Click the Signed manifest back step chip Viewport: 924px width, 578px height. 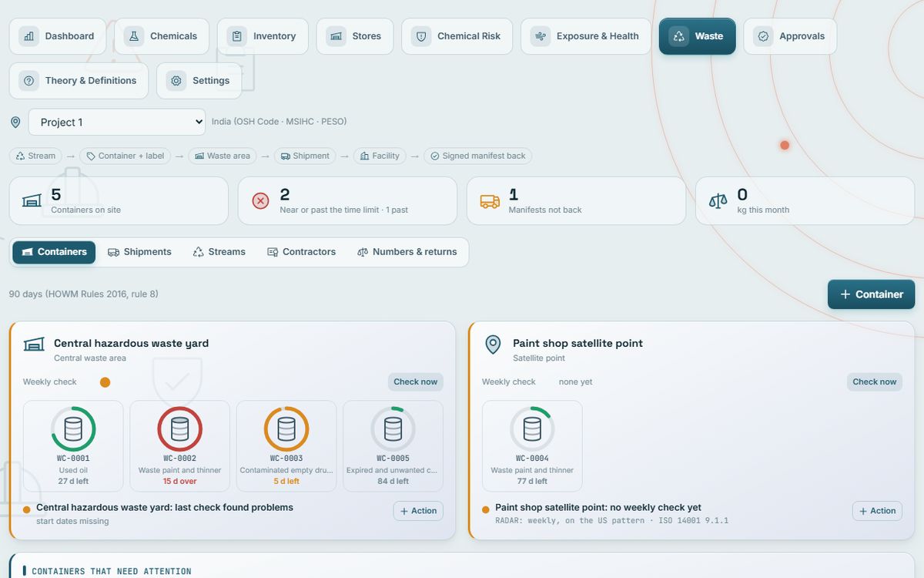click(477, 156)
